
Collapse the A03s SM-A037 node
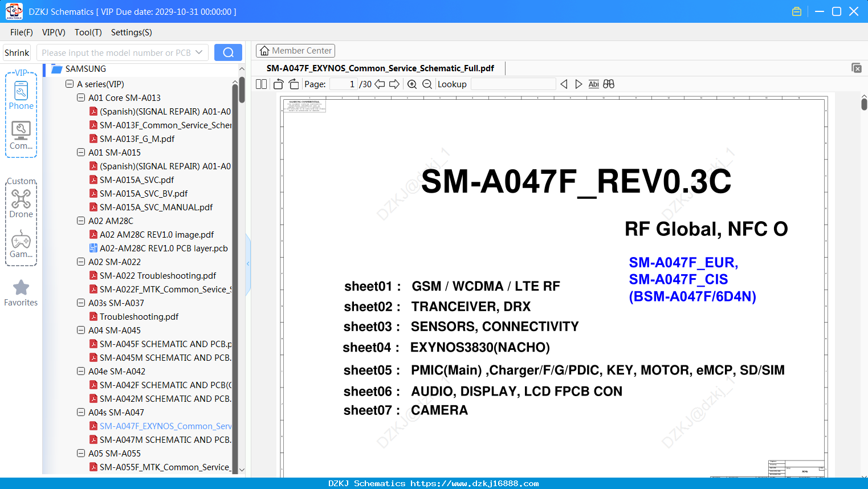(x=81, y=303)
